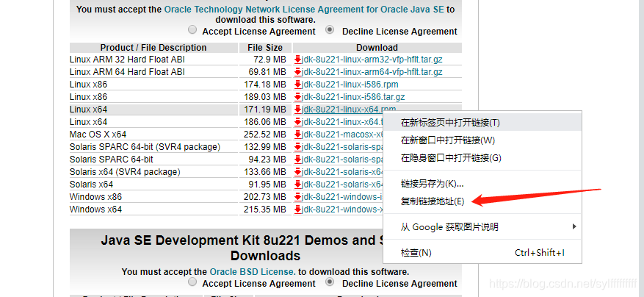
Task: Click download arrow icon for jdk-8u221-linux-arm64-vfp-hflt.tar.gz
Action: [298, 72]
